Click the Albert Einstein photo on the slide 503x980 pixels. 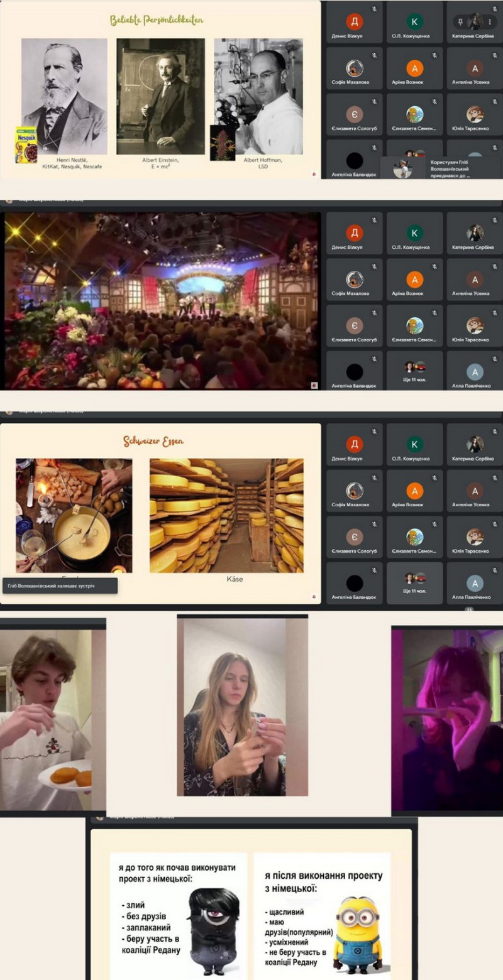[160, 96]
